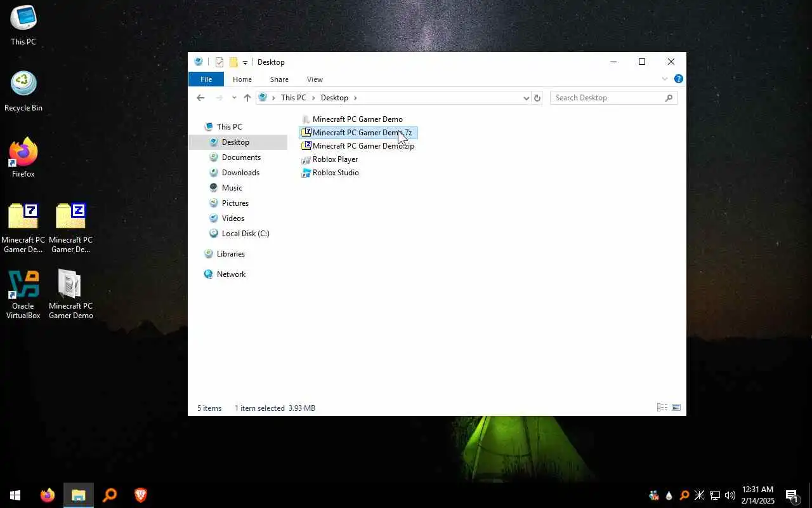Click the colorful people tray icon
Image resolution: width=812 pixels, height=508 pixels.
coord(653,495)
